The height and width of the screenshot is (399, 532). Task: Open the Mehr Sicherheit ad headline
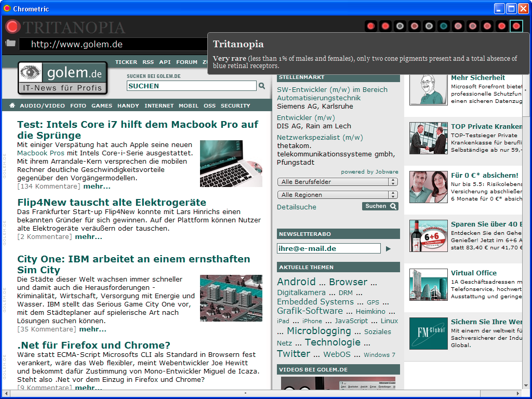tap(478, 78)
